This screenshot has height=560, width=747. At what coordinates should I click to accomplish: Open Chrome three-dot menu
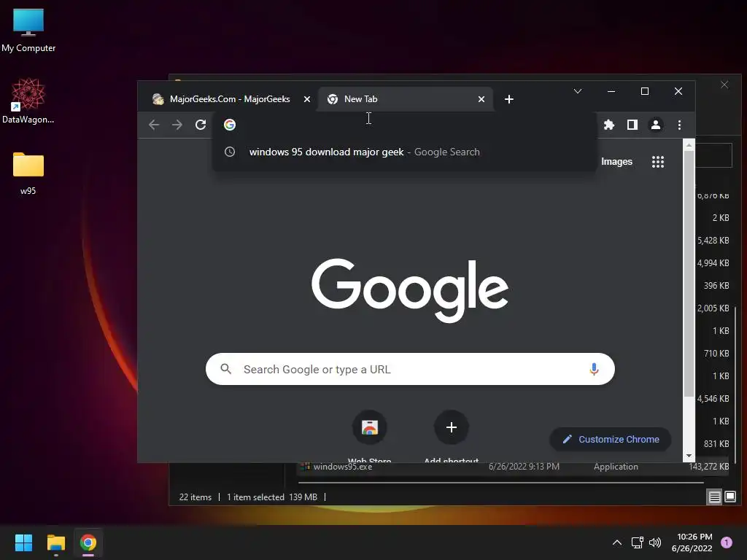[679, 125]
